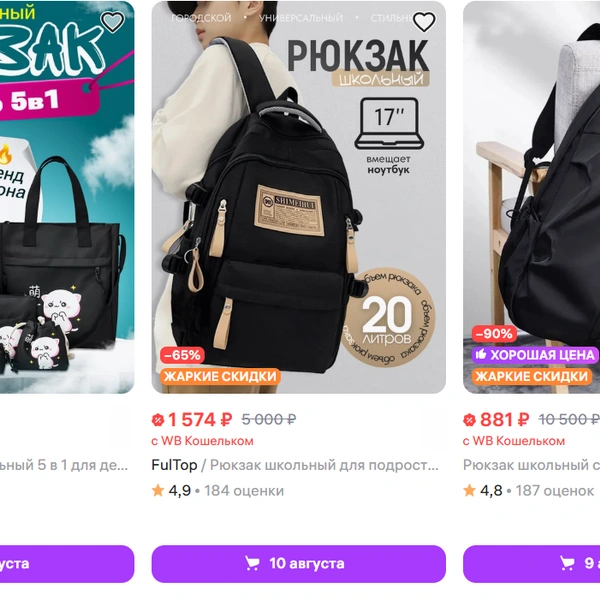The image size is (600, 600).
Task: Click с WB Кошельком under 1 574 ₽
Action: [202, 441]
